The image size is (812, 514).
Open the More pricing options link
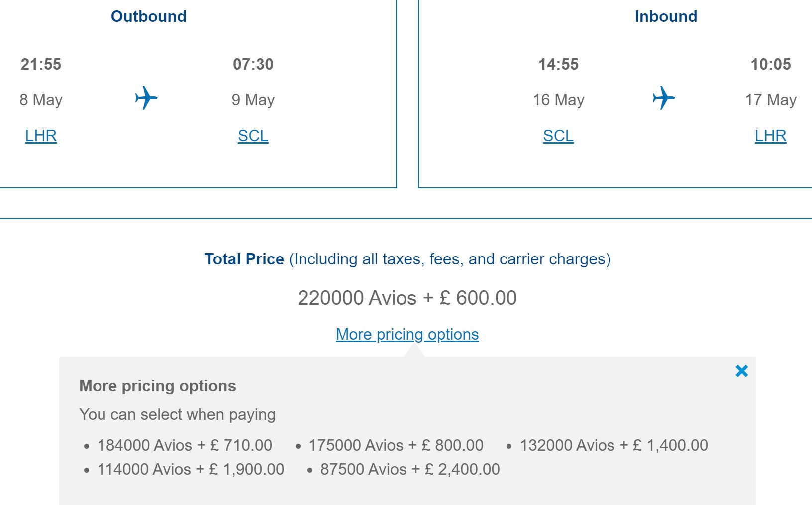pos(407,334)
